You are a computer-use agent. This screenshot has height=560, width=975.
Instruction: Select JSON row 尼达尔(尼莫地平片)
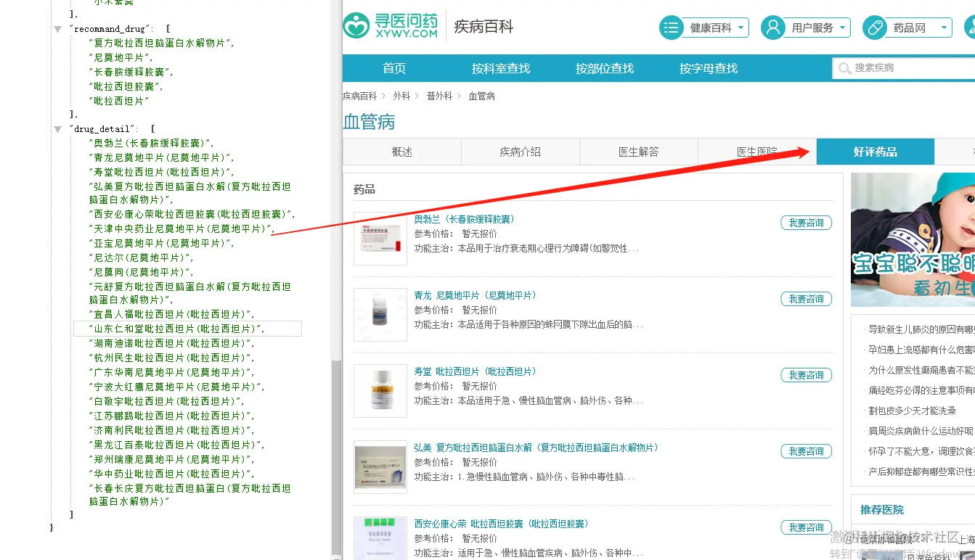[x=141, y=258]
